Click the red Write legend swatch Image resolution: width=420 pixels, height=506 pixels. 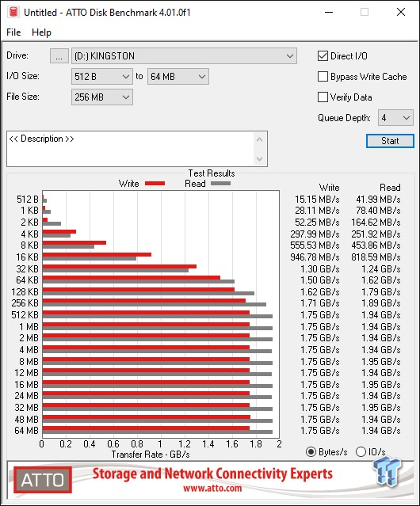[x=155, y=183]
